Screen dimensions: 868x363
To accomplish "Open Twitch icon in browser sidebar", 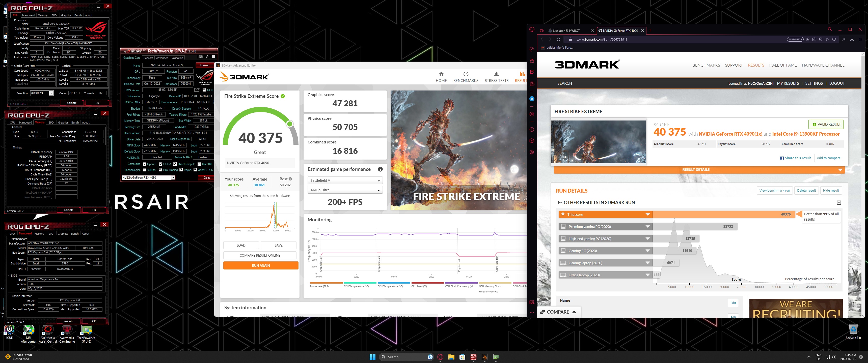I will point(532,72).
